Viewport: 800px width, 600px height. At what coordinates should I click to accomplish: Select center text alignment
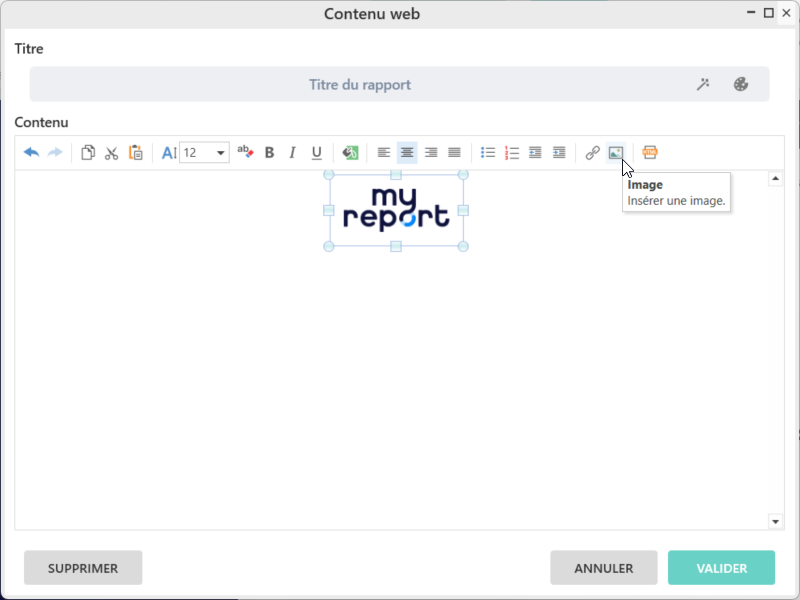point(407,153)
